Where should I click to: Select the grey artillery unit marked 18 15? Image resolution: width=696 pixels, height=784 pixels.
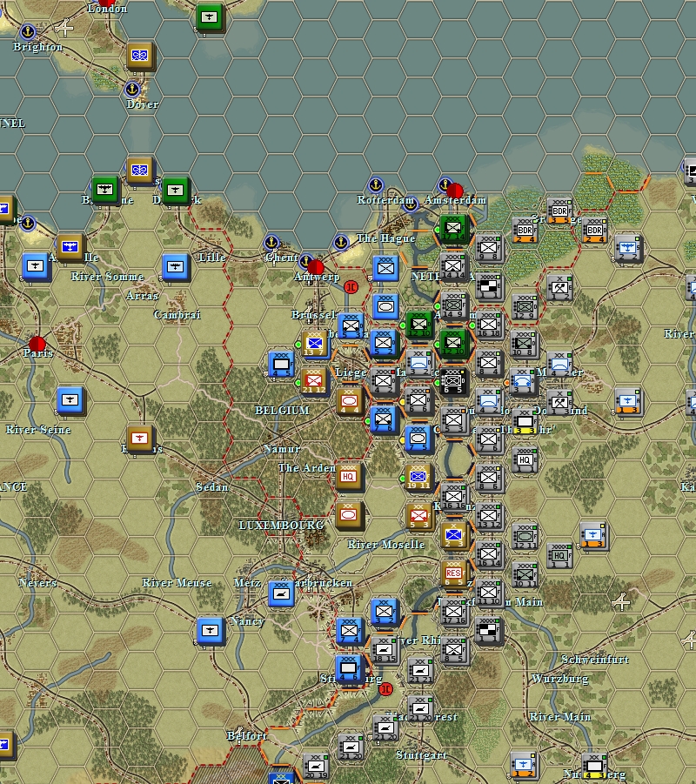385,650
